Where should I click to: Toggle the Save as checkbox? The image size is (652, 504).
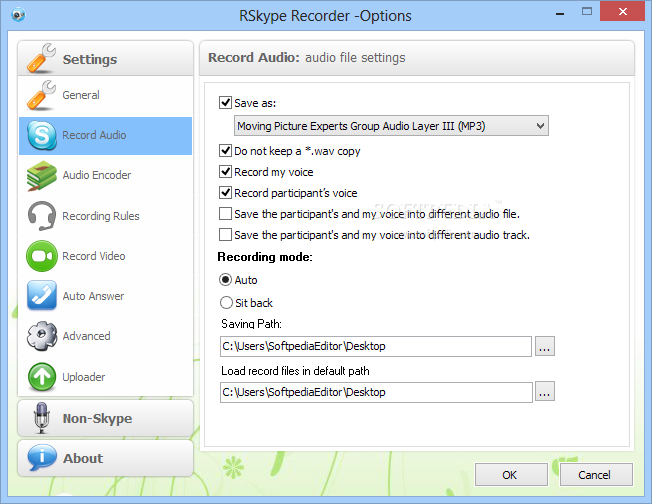point(225,102)
